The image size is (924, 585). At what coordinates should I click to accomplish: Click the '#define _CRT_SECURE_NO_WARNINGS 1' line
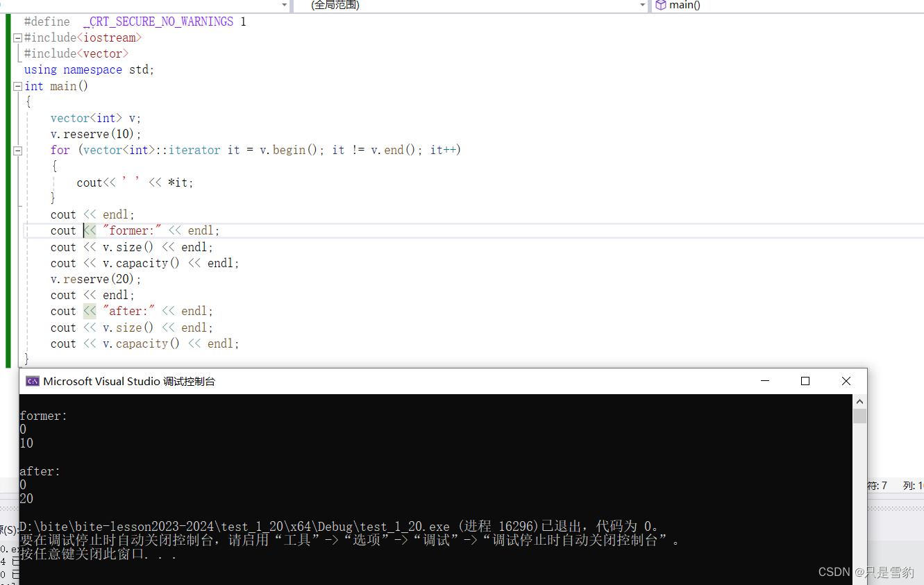click(135, 22)
